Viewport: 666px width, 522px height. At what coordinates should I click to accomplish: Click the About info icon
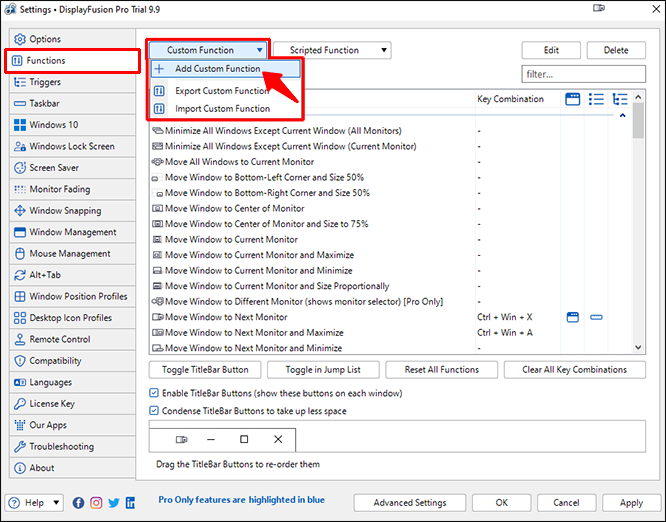[20, 468]
